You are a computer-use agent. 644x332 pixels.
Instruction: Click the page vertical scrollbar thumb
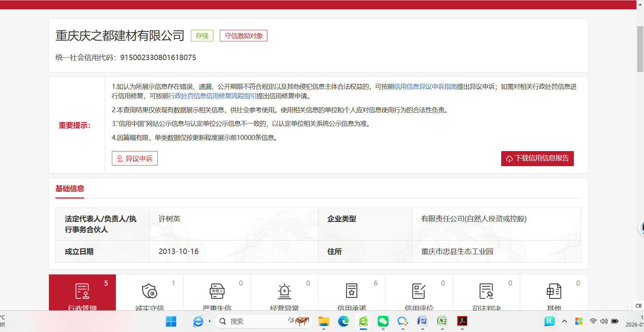[x=640, y=49]
